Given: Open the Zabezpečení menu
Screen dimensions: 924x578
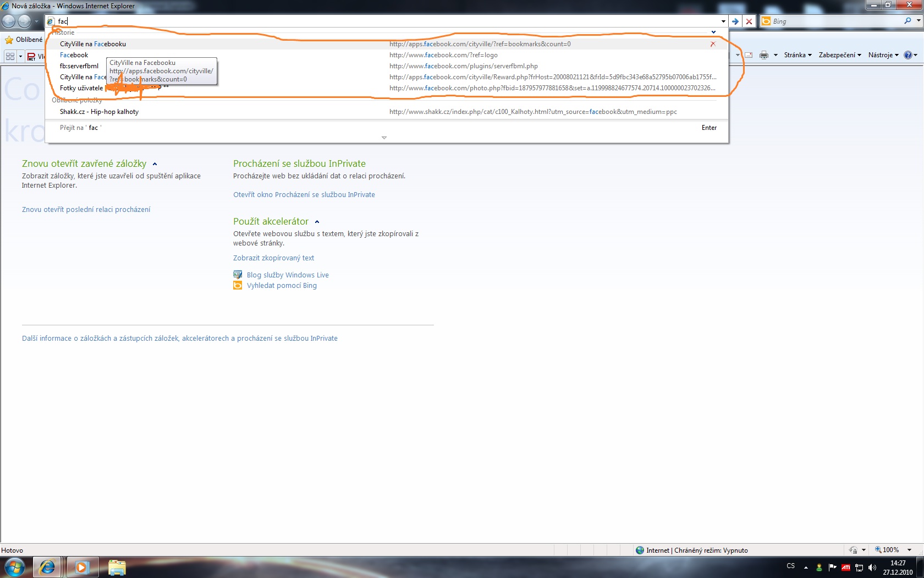Looking at the screenshot, I should (840, 55).
